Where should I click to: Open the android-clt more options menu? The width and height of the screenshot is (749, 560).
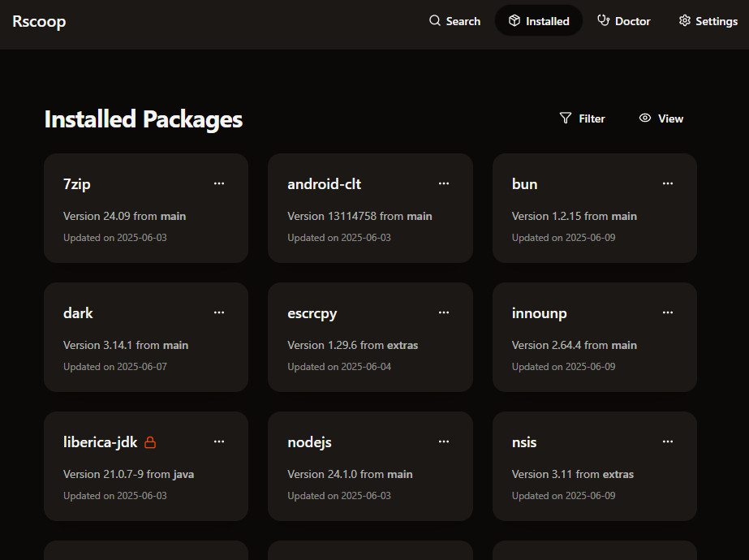[x=444, y=183]
